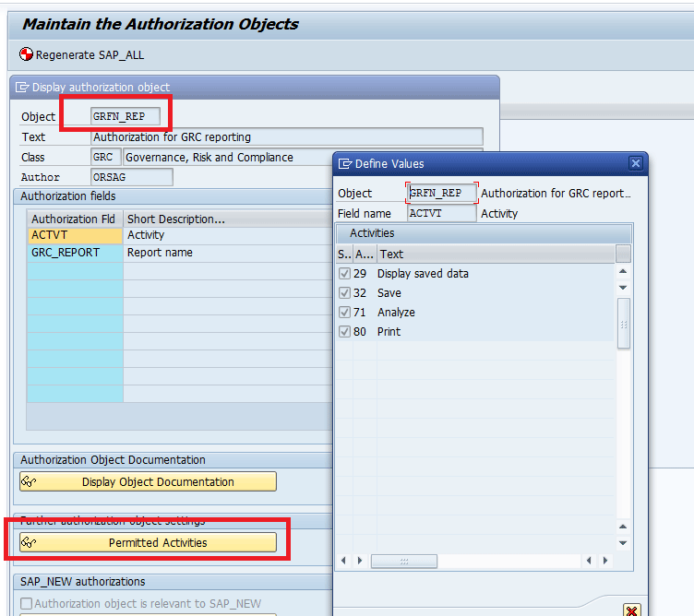Click the Permitted Activities button
The image size is (694, 616).
coord(148,542)
